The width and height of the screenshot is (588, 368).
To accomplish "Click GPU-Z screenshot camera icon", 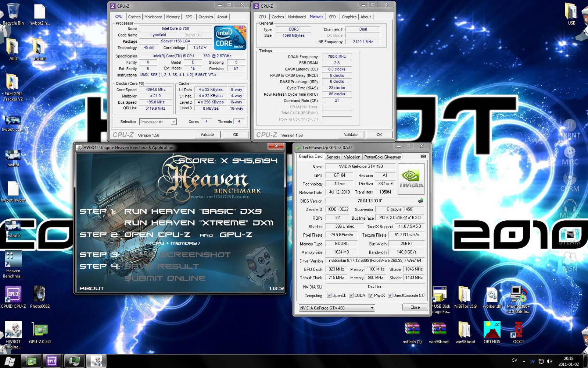I will click(x=423, y=156).
